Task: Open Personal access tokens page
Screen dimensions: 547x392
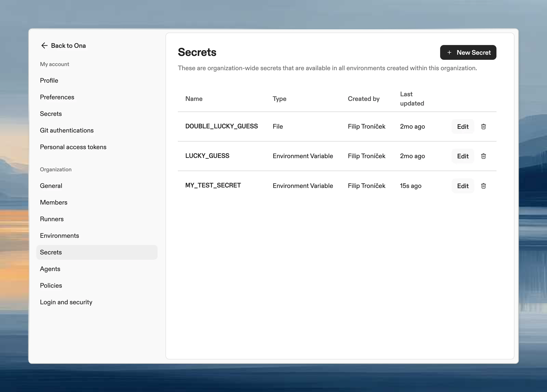Action: click(x=73, y=147)
